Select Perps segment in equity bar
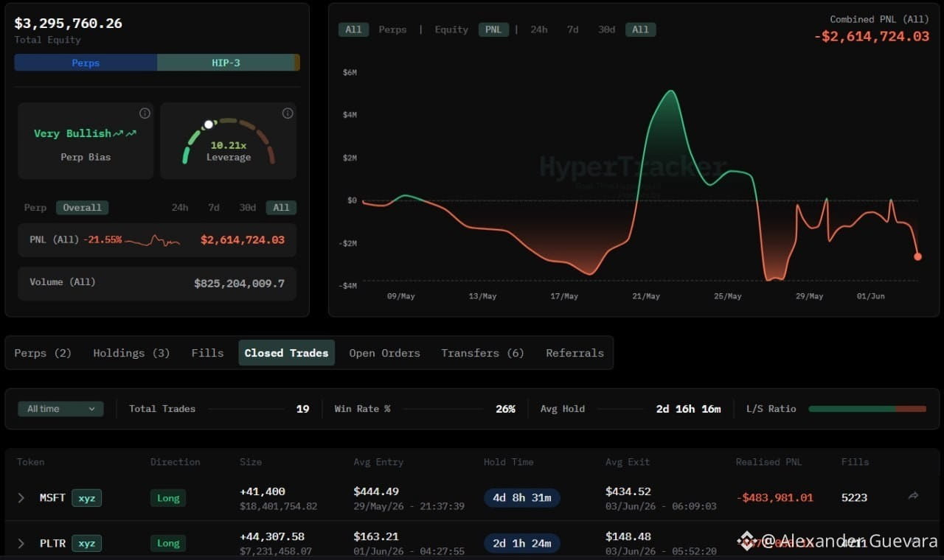The width and height of the screenshot is (944, 560). (86, 63)
